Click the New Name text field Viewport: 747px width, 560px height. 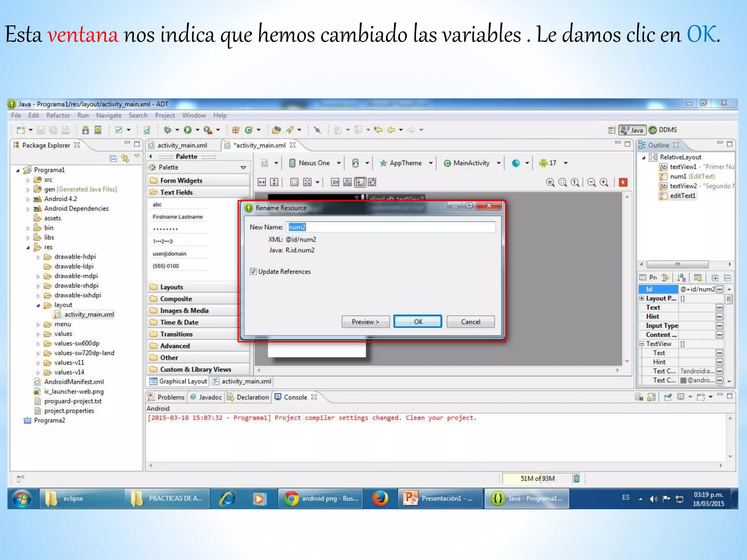point(390,227)
